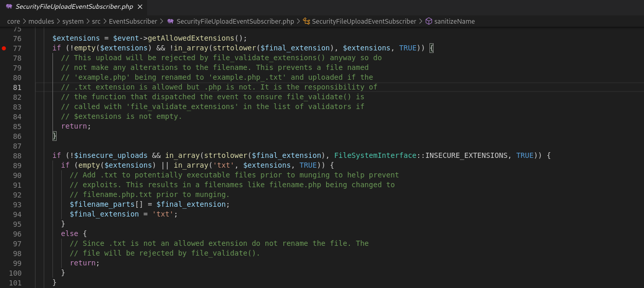Click the highlighted closing brace on line 86
The width and height of the screenshot is (644, 288).
55,136
